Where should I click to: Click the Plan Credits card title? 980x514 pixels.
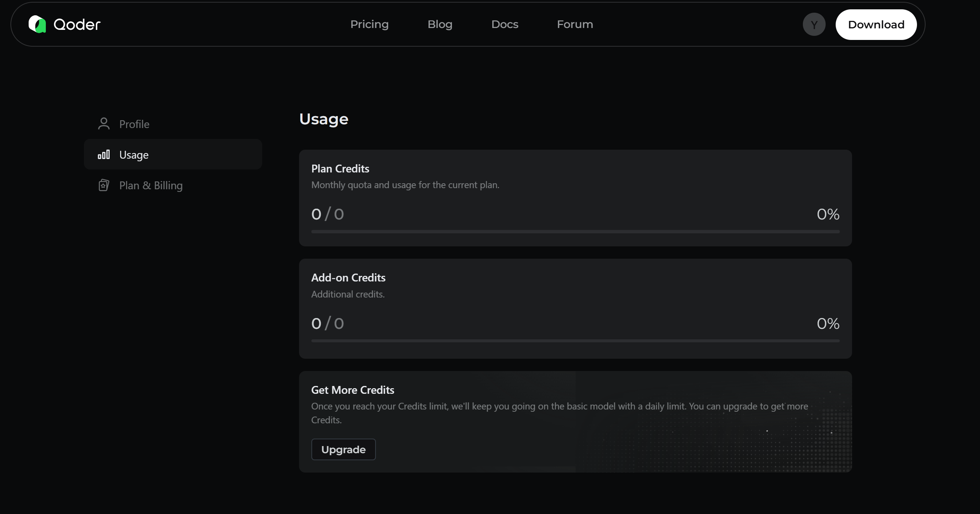pyautogui.click(x=340, y=169)
